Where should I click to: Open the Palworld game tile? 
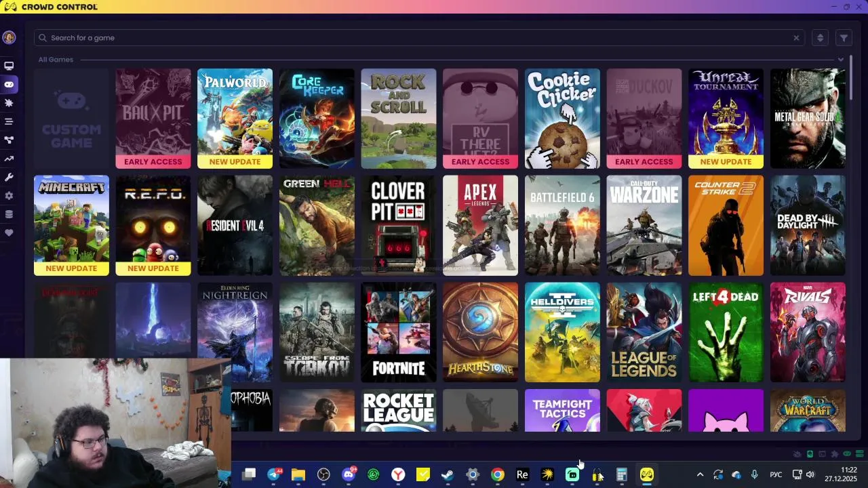click(x=235, y=119)
